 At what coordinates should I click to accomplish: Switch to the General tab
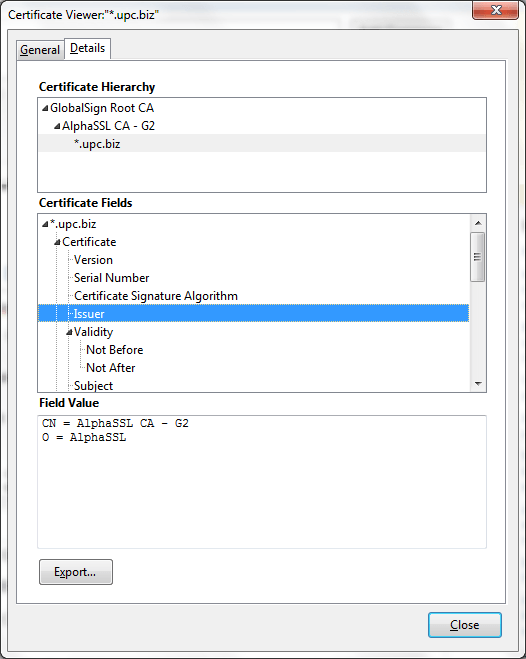click(x=40, y=50)
